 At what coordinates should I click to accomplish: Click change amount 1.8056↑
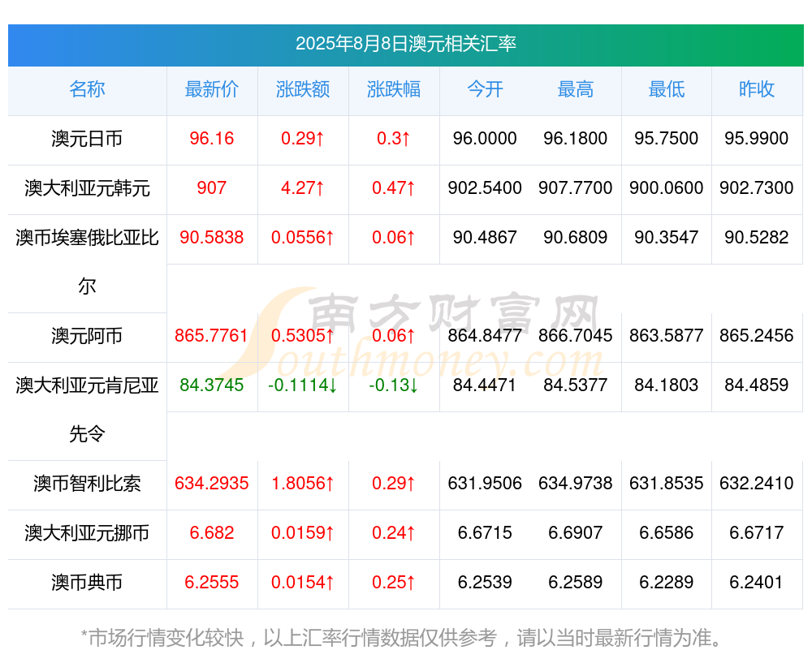click(x=302, y=483)
